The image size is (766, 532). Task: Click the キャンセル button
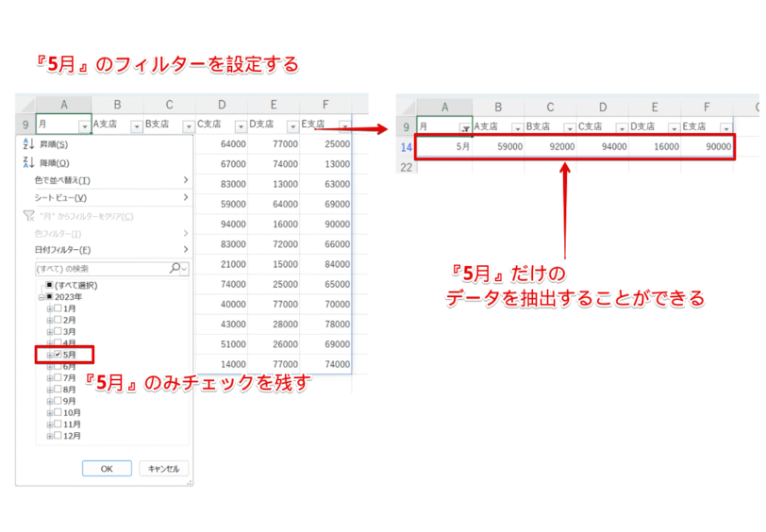[163, 469]
